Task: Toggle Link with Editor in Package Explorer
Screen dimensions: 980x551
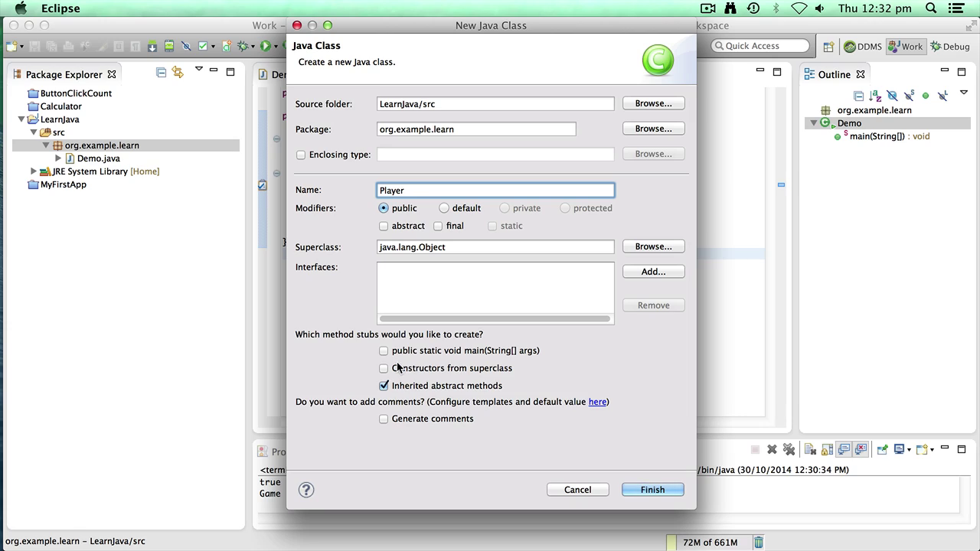Action: [178, 72]
